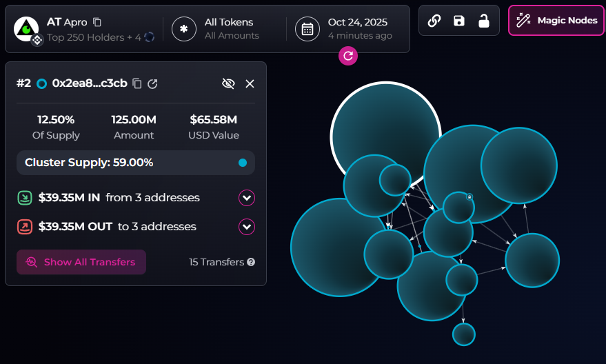Viewport: 606px width, 364px height.
Task: Copy the shareable map link icon
Action: [x=434, y=21]
